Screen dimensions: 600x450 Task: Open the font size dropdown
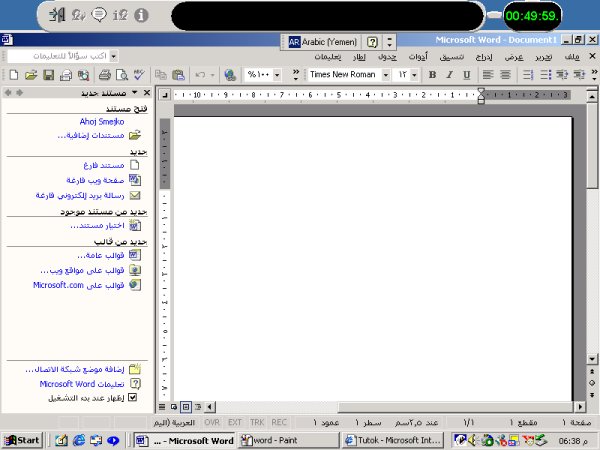coord(414,75)
